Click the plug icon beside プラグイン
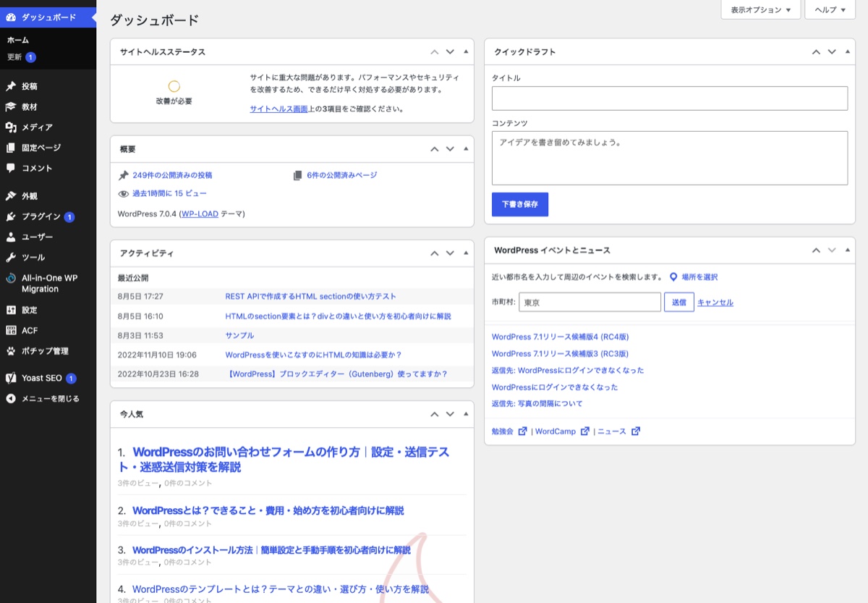This screenshot has height=603, width=868. 11,216
